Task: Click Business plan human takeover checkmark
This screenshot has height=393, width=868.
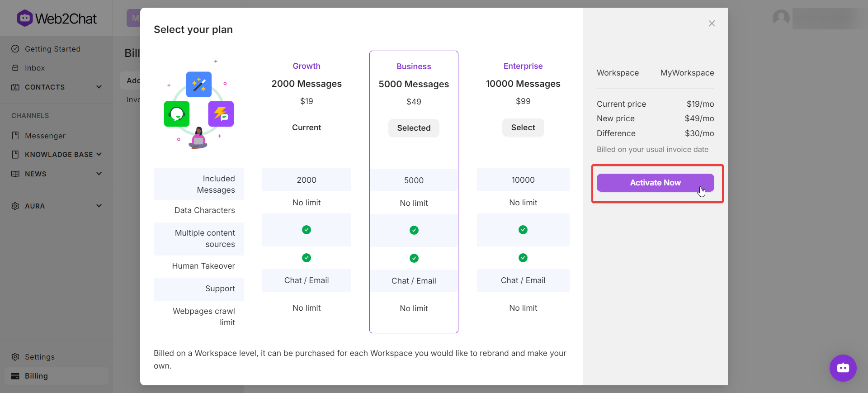Action: [x=414, y=258]
